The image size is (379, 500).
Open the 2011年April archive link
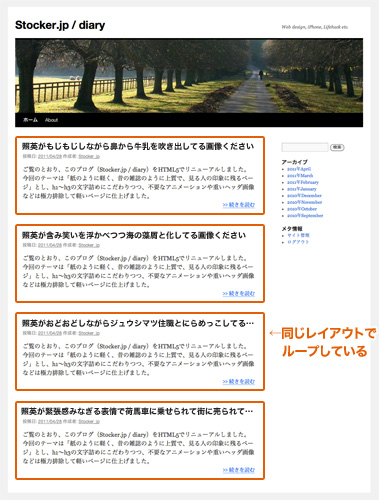[299, 169]
